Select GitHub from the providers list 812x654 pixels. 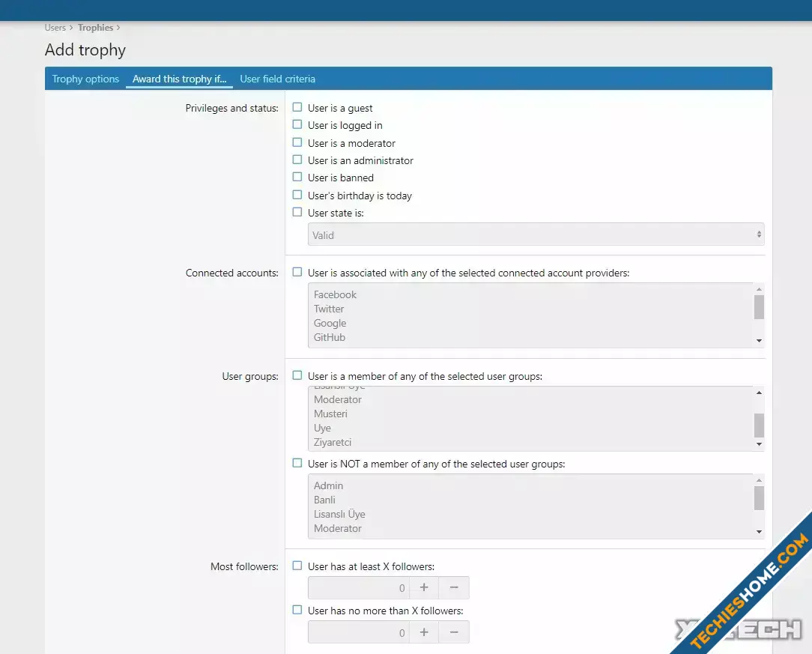pos(330,337)
